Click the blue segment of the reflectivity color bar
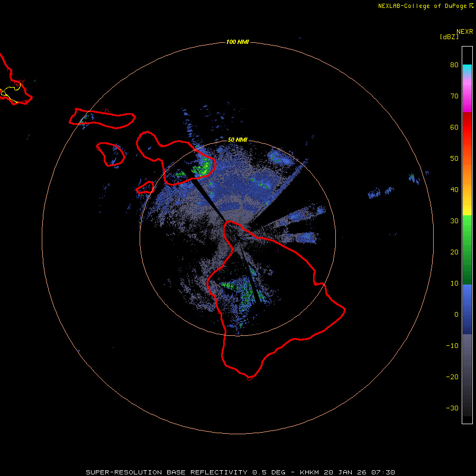476x476 pixels. [x=467, y=309]
